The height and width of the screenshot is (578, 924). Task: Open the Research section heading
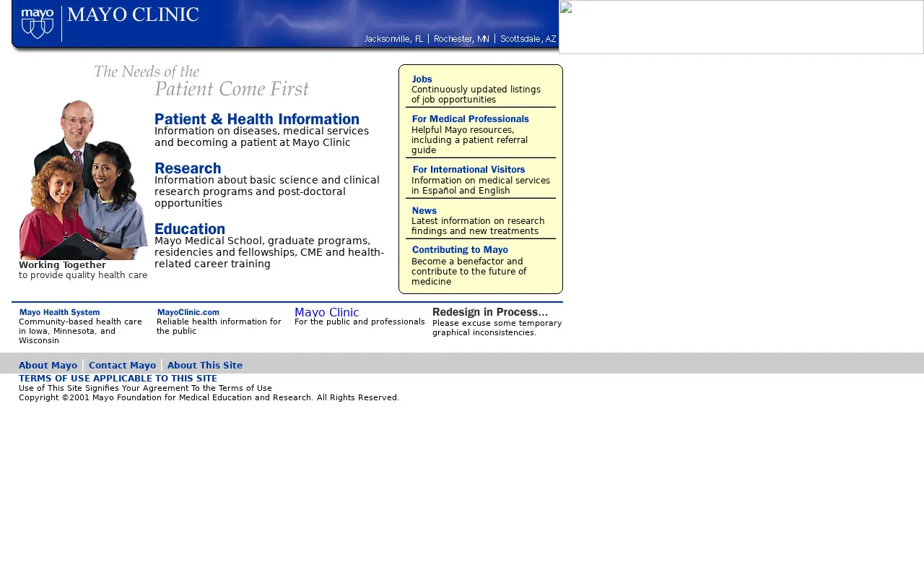[188, 168]
